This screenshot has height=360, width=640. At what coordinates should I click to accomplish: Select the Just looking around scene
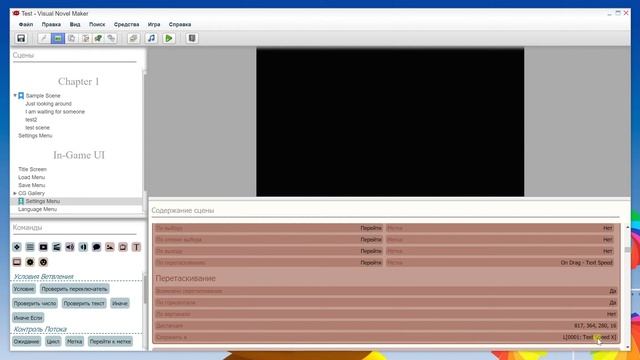pyautogui.click(x=49, y=104)
